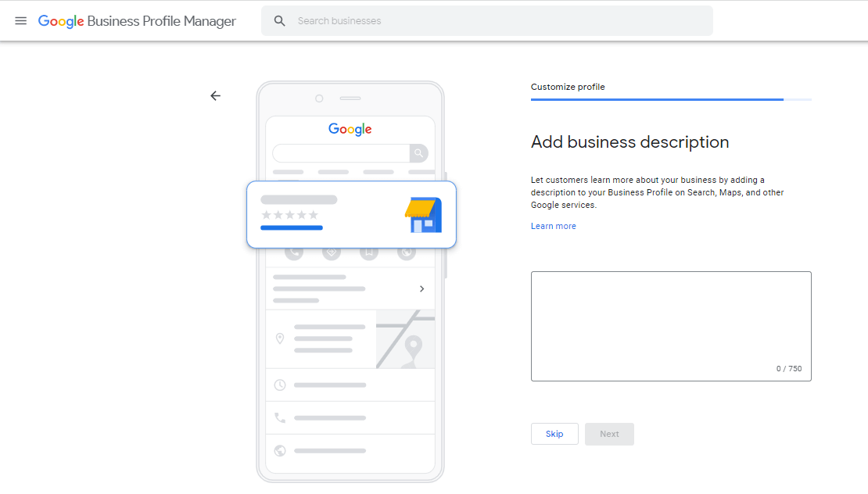
Task: Click the clock icon in the phone mockup
Action: [280, 384]
